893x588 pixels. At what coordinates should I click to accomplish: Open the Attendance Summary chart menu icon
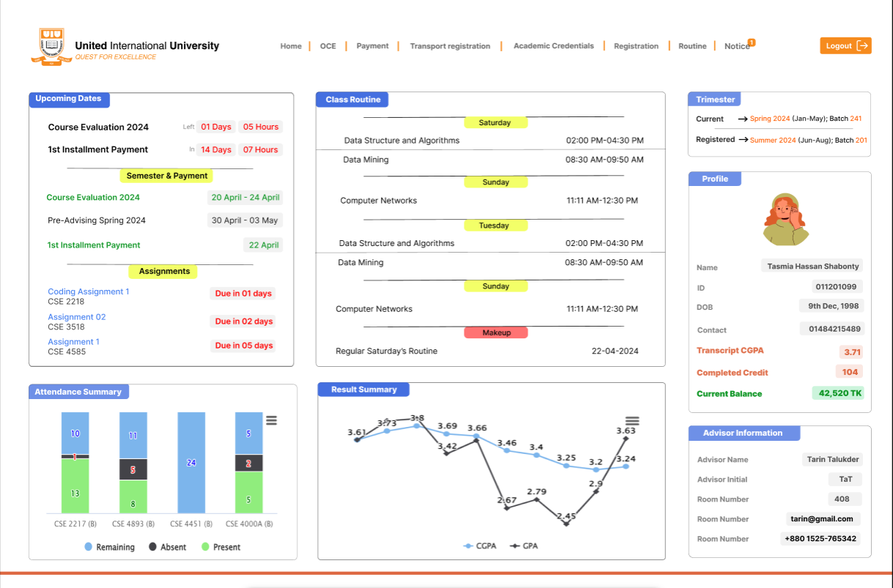pyautogui.click(x=271, y=420)
